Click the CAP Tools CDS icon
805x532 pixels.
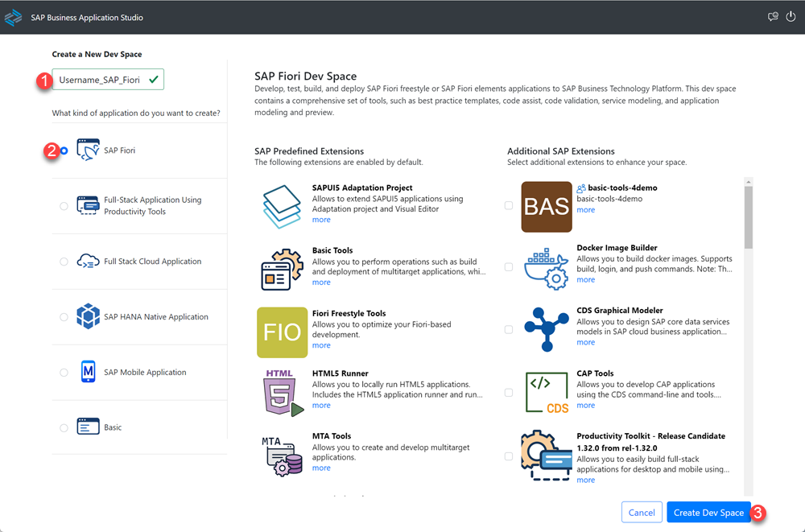547,393
